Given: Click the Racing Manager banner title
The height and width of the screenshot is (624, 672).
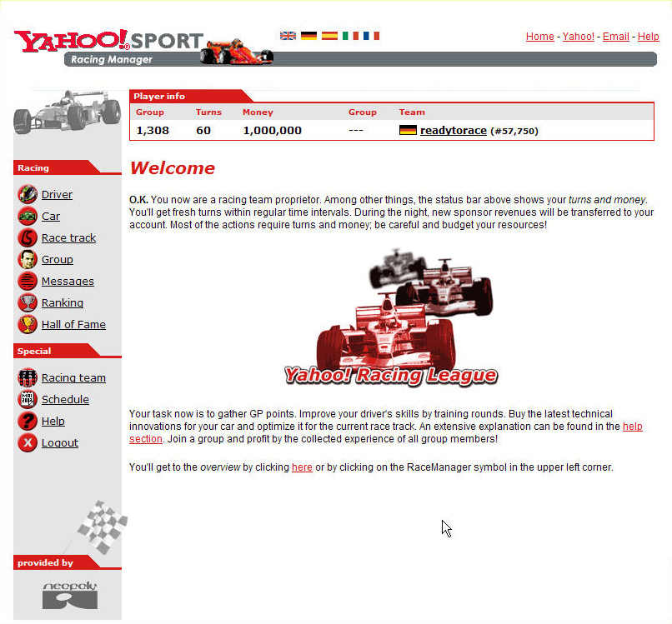Looking at the screenshot, I should coord(112,59).
